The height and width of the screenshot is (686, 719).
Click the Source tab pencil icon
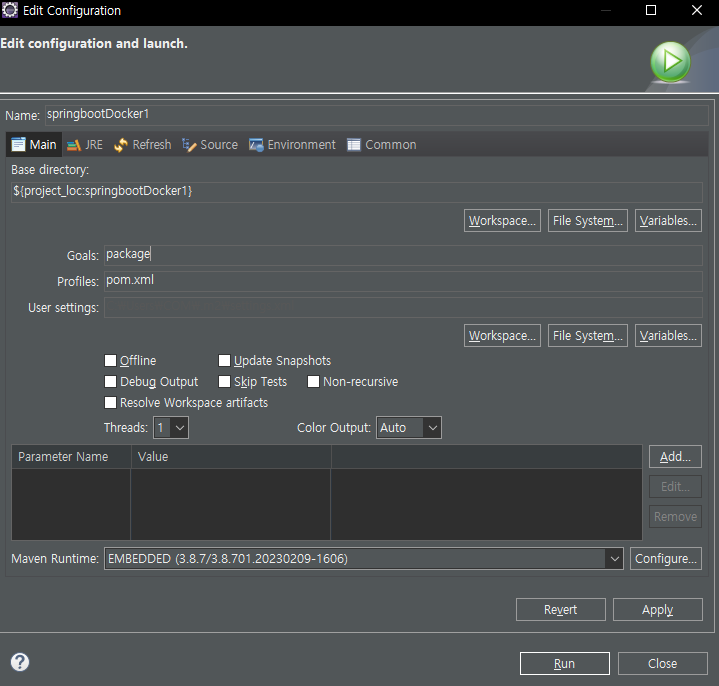(189, 145)
